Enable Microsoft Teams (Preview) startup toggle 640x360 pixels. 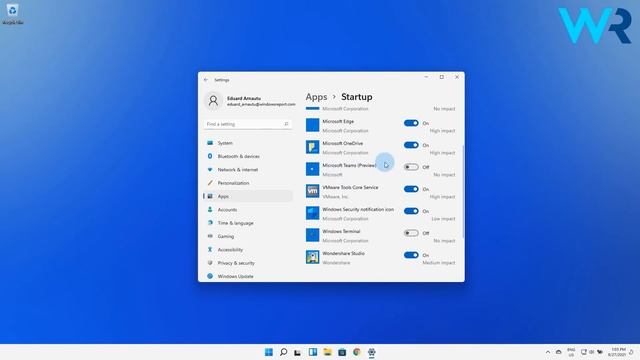coord(411,167)
